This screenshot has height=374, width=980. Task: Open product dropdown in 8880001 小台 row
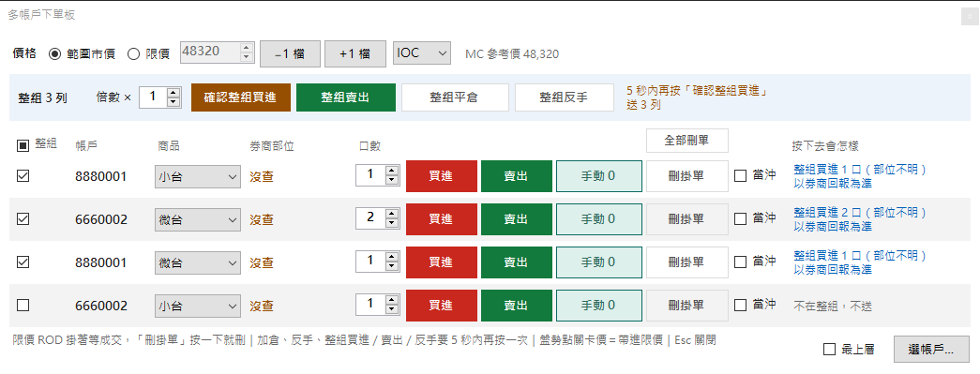coord(198,177)
